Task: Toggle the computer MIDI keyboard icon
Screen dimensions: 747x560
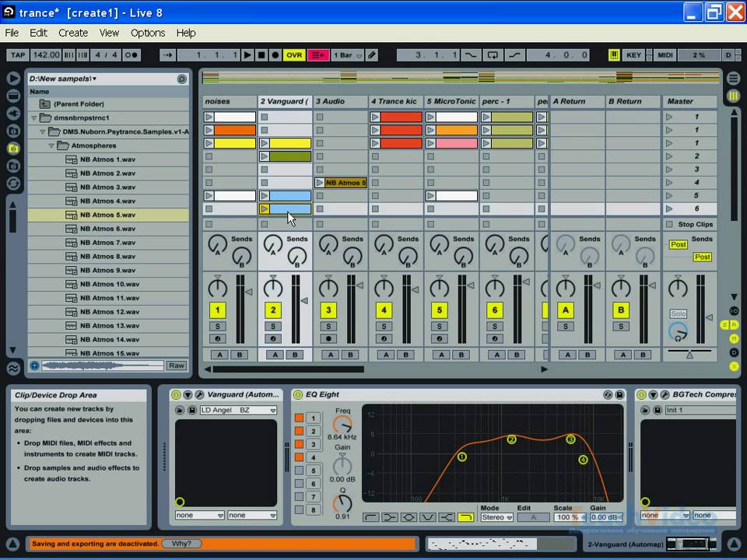Action: 614,55
